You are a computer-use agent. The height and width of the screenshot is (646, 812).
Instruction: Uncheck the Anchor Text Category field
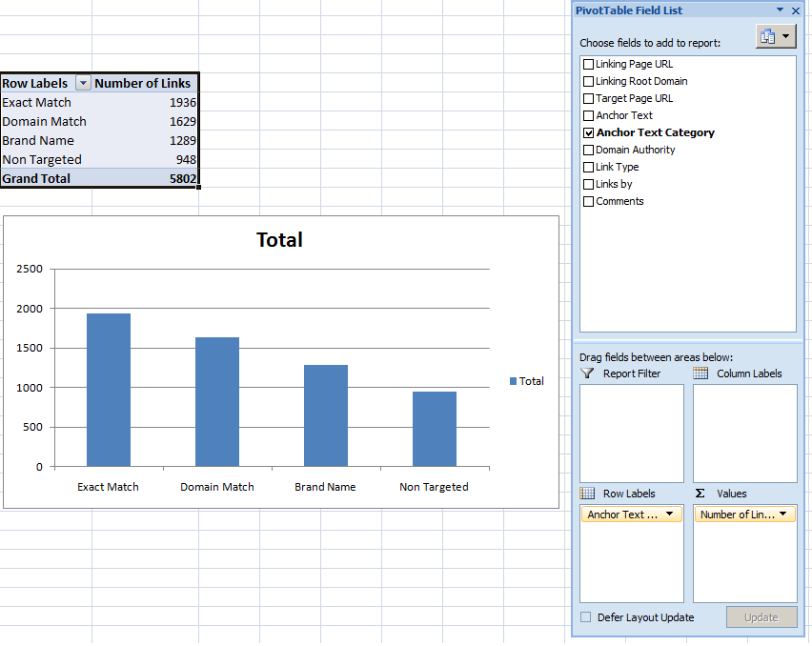pos(588,132)
